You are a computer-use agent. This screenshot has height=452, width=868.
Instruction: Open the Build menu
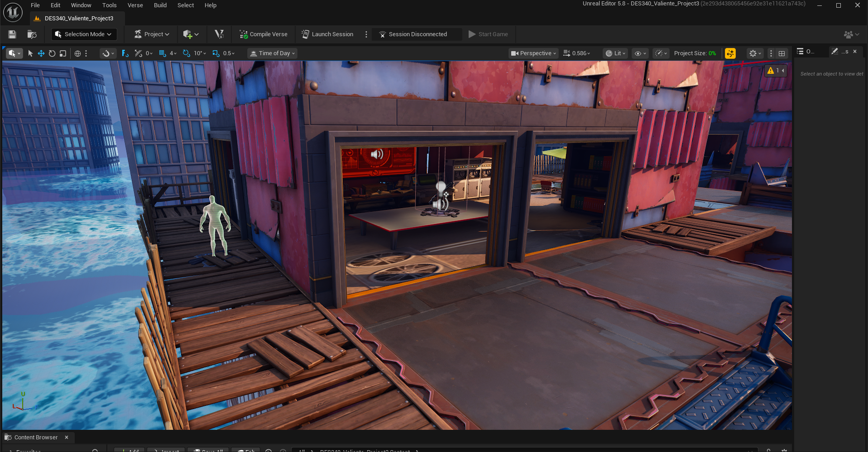click(x=160, y=5)
